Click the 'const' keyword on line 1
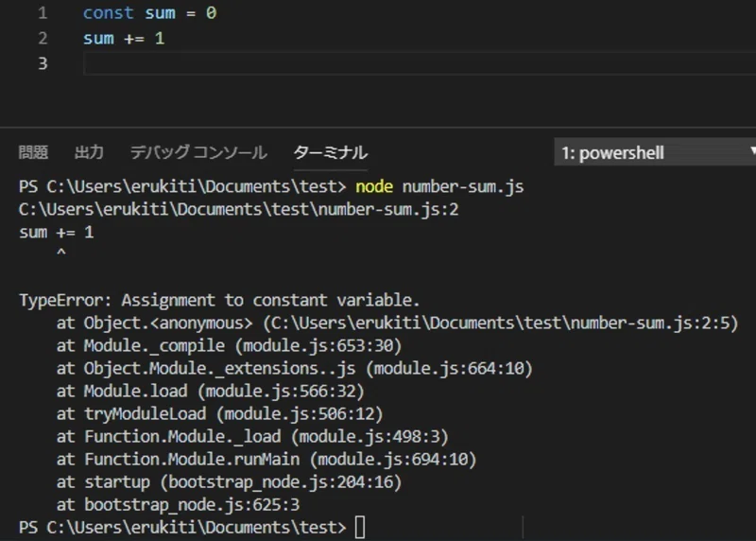Screen dimensions: 756x541 pyautogui.click(x=108, y=13)
